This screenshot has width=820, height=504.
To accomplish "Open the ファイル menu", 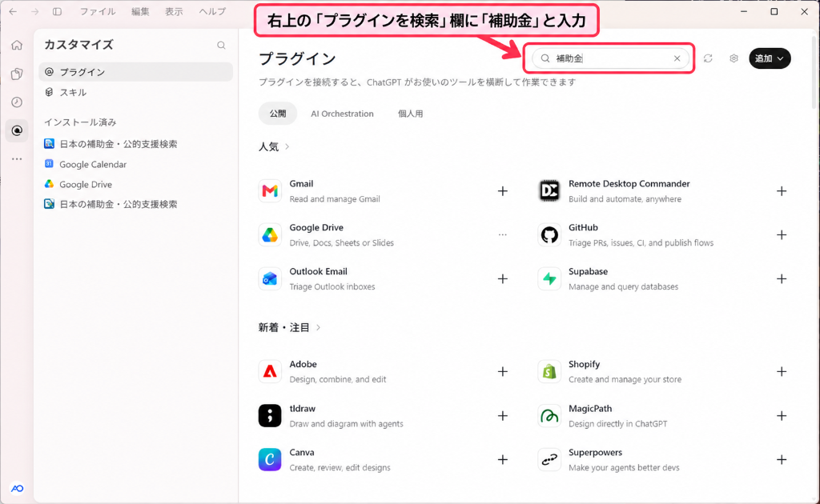I will pos(98,11).
